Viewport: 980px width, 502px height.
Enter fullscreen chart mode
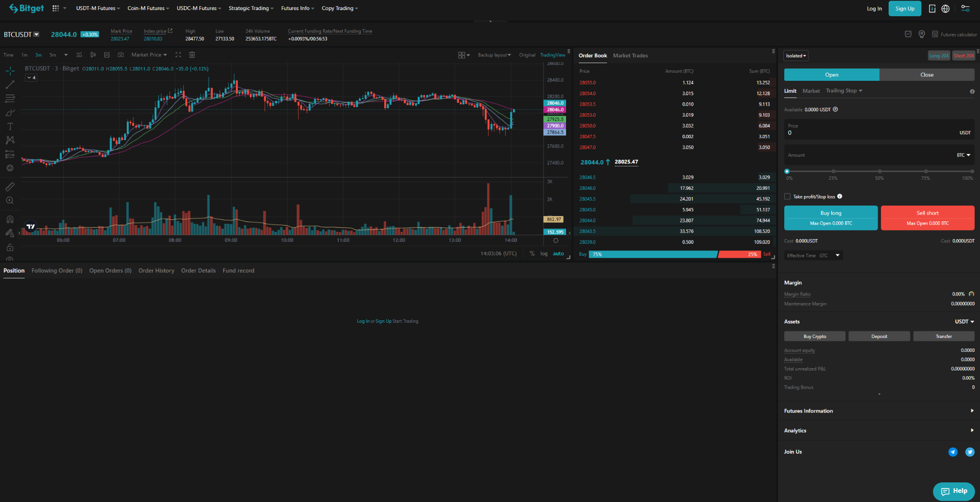(178, 55)
